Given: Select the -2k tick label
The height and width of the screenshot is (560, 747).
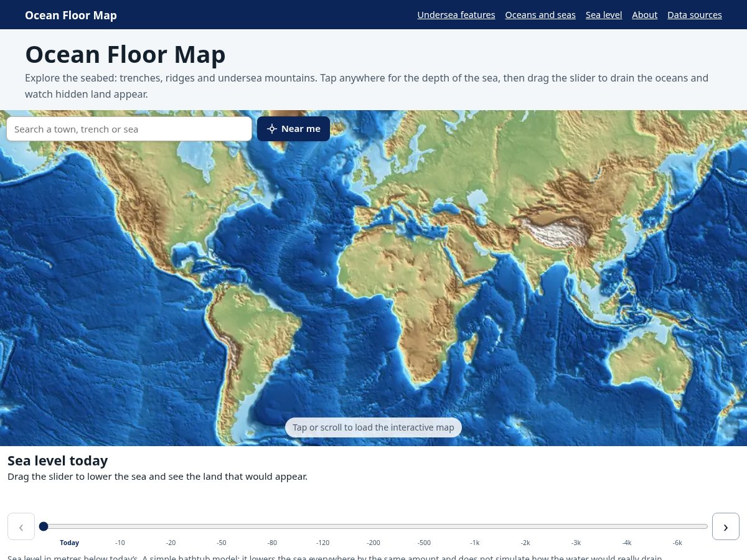Looking at the screenshot, I should point(526,543).
